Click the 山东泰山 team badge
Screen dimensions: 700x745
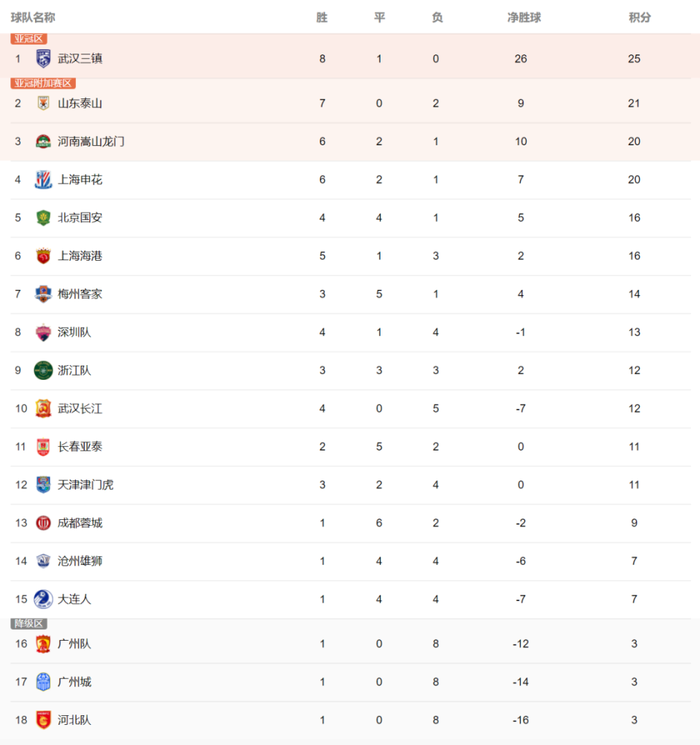(43, 103)
